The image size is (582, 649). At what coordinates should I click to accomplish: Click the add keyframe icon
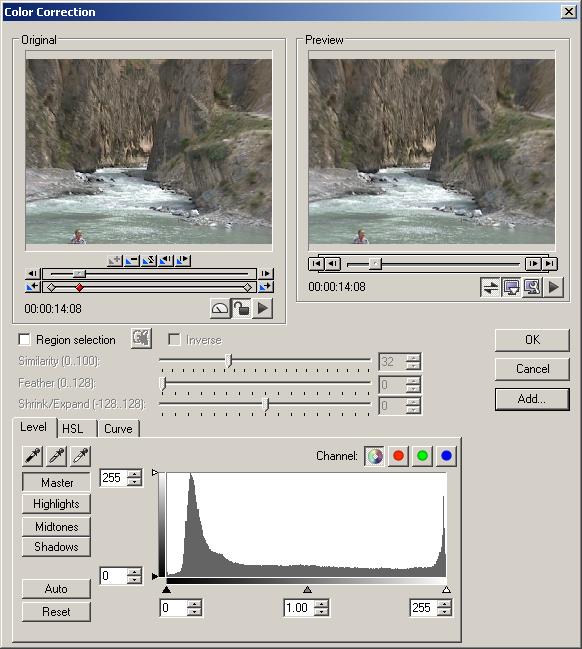pos(115,260)
